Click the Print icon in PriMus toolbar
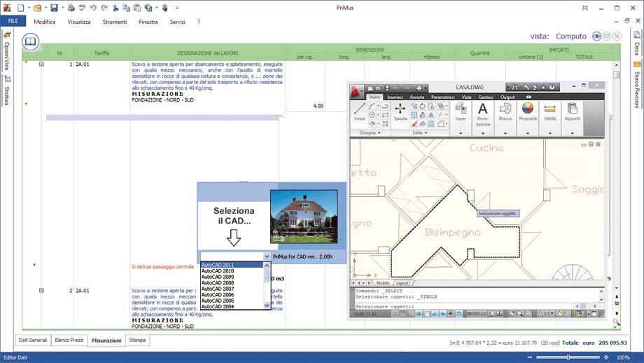This screenshot has height=363, width=644. pyautogui.click(x=71, y=8)
